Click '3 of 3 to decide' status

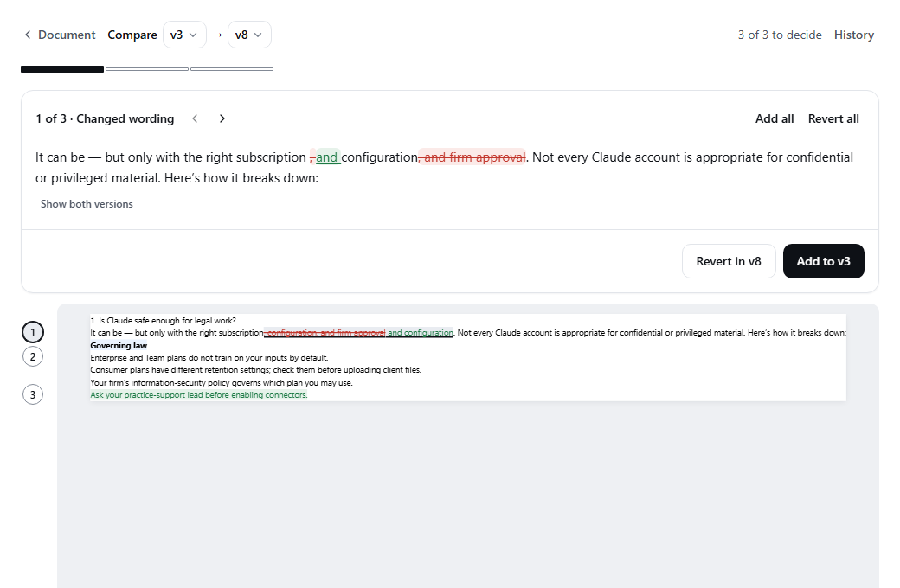[780, 35]
